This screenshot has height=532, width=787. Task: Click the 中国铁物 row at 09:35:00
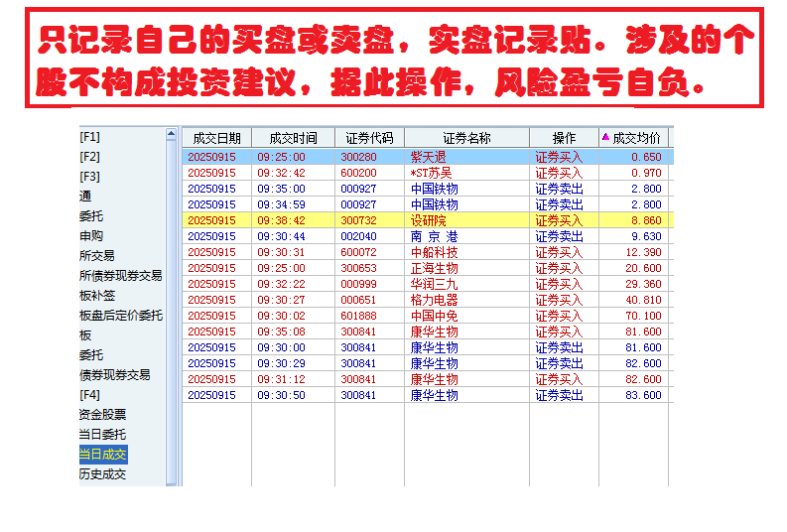(x=428, y=189)
